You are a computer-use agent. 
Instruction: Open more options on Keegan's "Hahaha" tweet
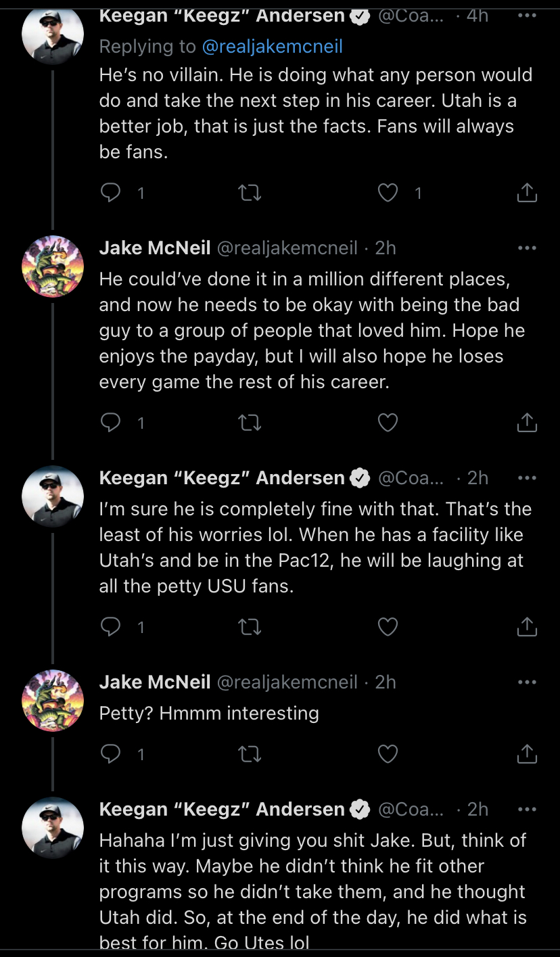(x=527, y=810)
